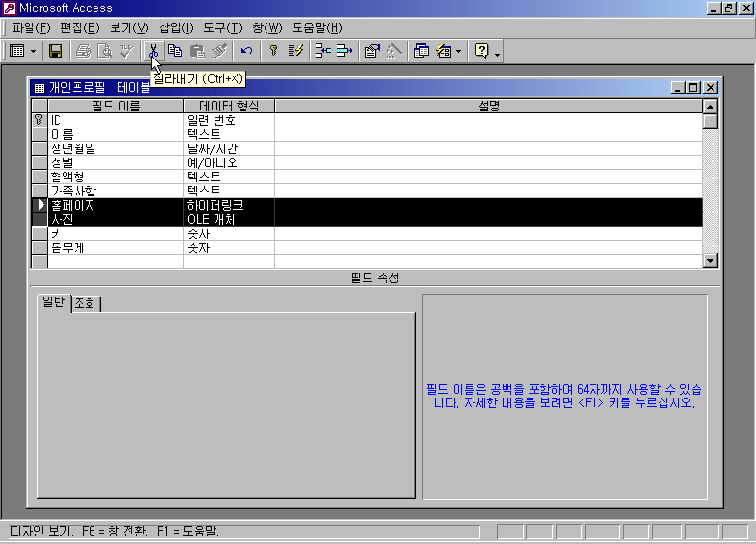Cut selection with the scissors icon
Screen dimensions: 756x544
[153, 51]
